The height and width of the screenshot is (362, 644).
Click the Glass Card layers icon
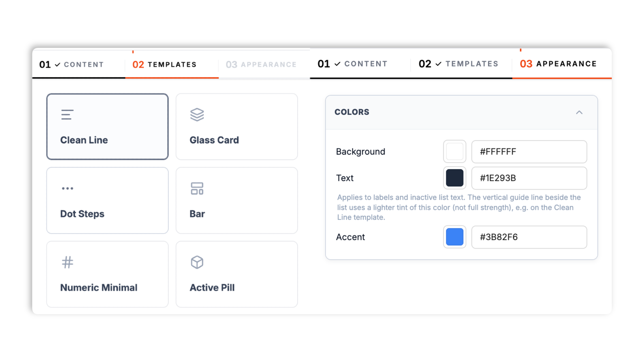(197, 115)
